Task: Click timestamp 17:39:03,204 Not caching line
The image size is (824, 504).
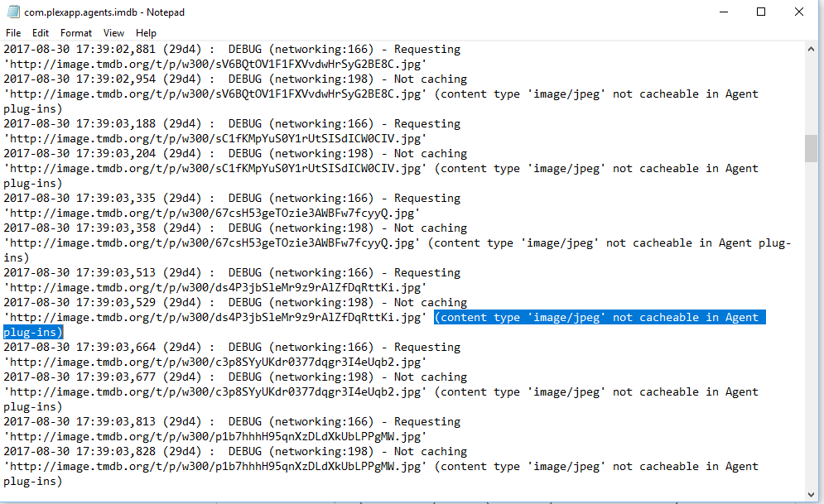Action: point(235,154)
